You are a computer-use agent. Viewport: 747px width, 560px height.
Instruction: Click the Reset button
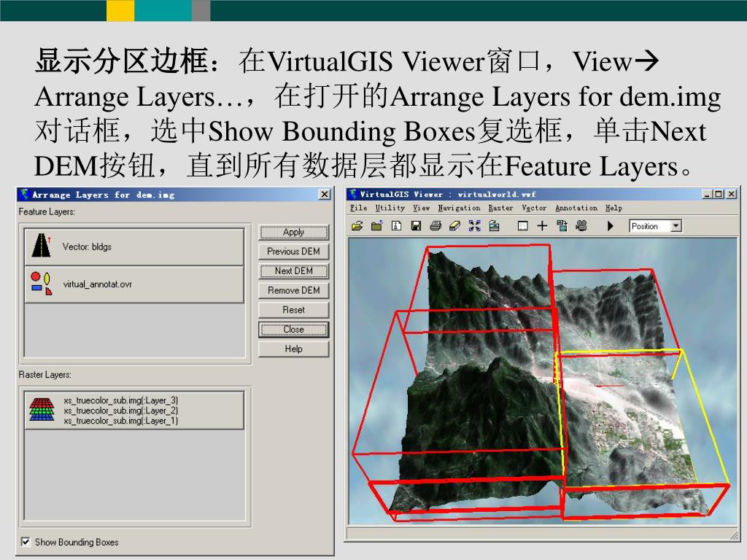coord(293,310)
